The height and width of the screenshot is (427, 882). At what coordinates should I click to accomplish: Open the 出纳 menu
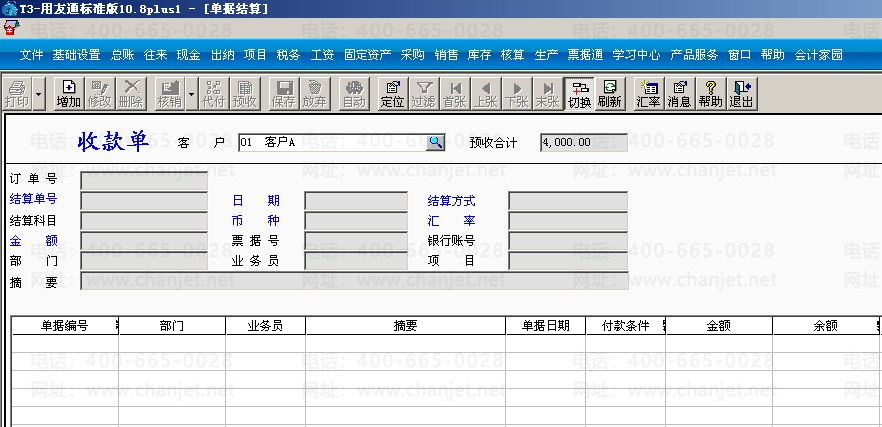point(223,55)
